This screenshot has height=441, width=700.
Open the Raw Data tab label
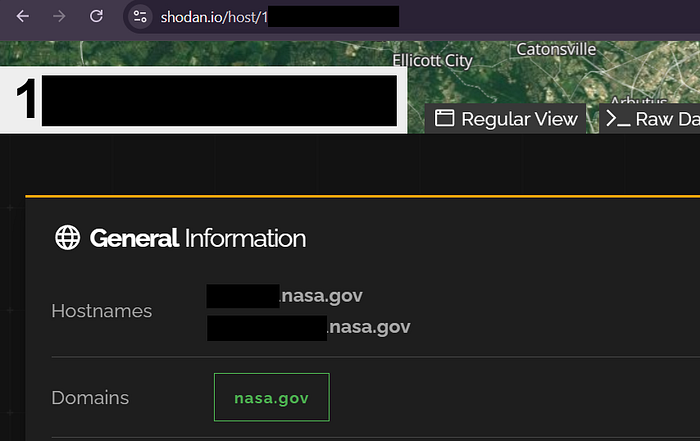tap(666, 118)
